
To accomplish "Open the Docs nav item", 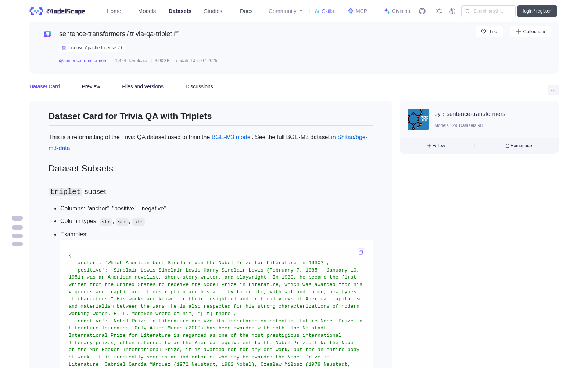I will [246, 11].
